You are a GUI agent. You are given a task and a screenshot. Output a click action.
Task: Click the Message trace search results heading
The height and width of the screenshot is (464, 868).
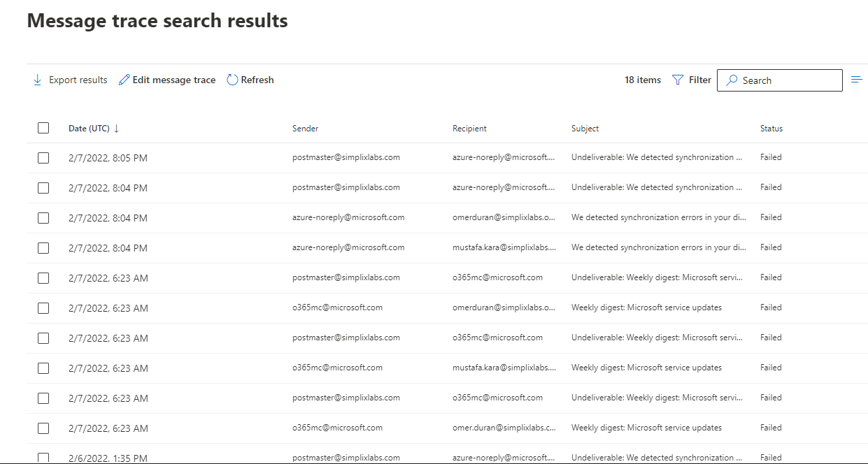coord(157,21)
